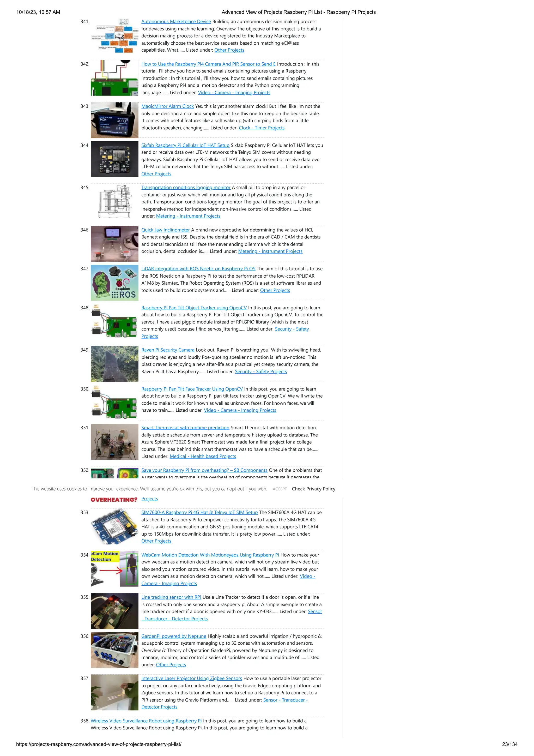Open Transportation conditions logging monitor link
534x756 pixels.
(x=186, y=187)
